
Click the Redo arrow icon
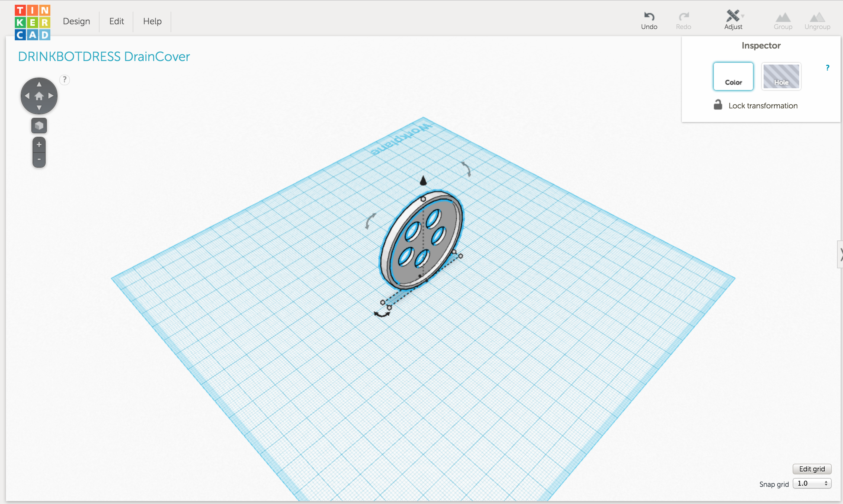pyautogui.click(x=683, y=16)
